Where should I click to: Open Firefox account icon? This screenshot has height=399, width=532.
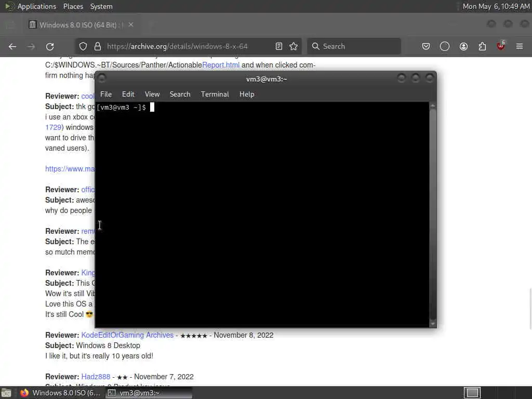(464, 46)
